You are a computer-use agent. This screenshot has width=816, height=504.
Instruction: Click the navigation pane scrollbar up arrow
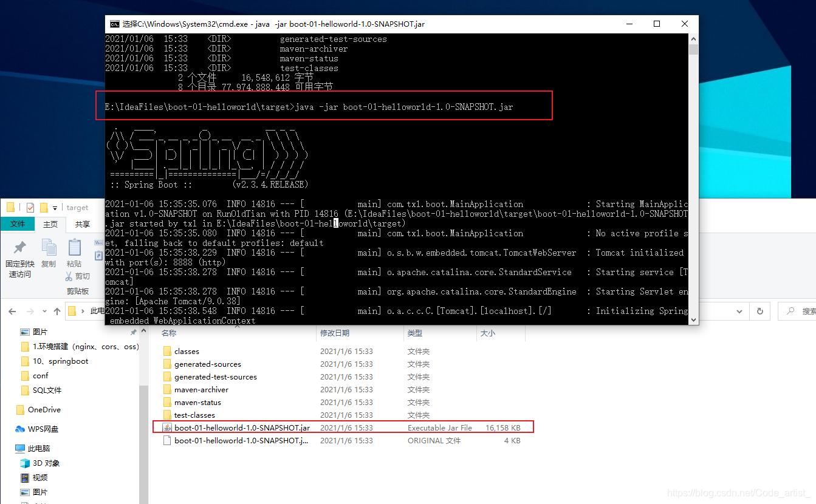coord(144,332)
